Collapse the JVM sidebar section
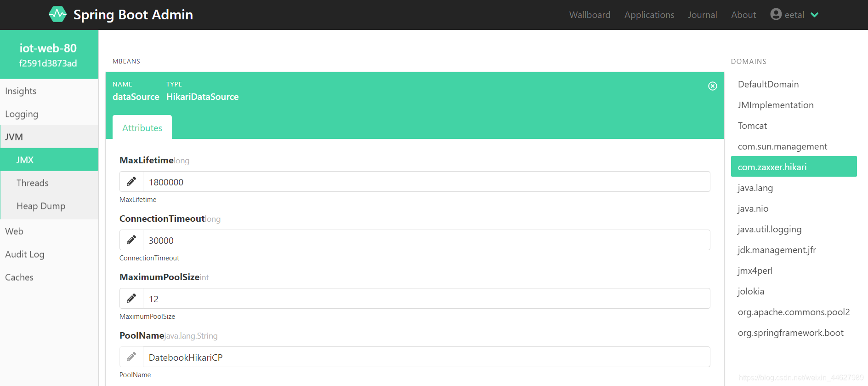 pos(49,137)
